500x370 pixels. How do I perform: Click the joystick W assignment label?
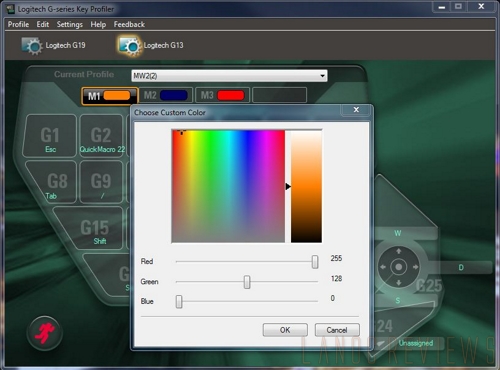(x=398, y=233)
